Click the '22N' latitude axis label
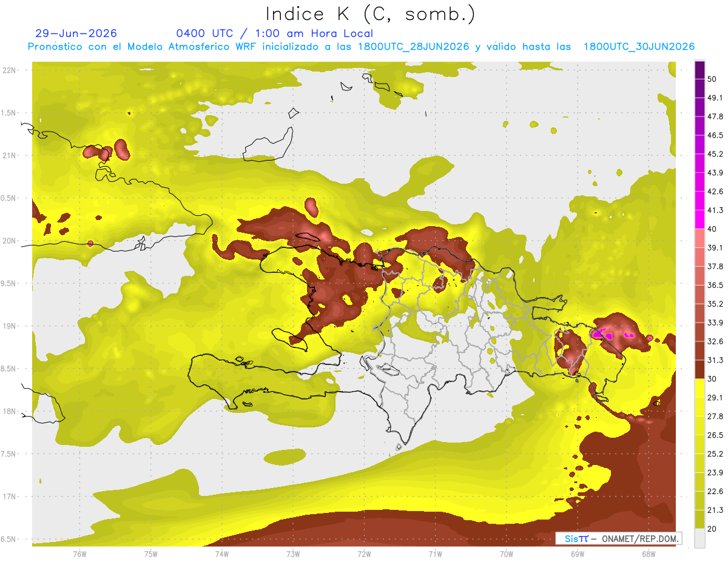Image resolution: width=728 pixels, height=562 pixels. [x=9, y=70]
